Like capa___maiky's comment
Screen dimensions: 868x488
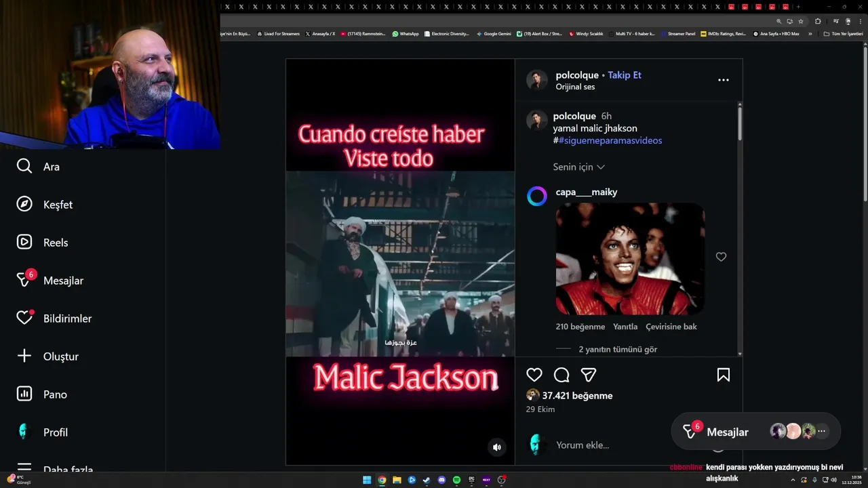tap(721, 257)
